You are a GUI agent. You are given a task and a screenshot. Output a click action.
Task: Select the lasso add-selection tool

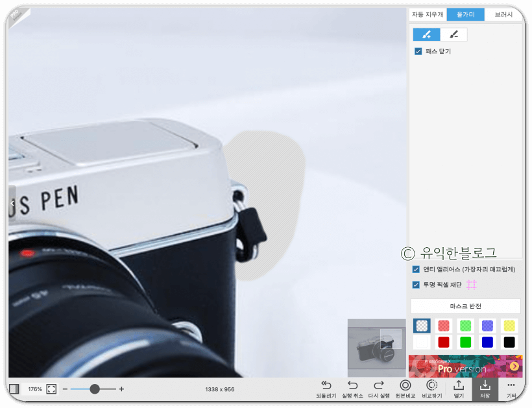[426, 34]
